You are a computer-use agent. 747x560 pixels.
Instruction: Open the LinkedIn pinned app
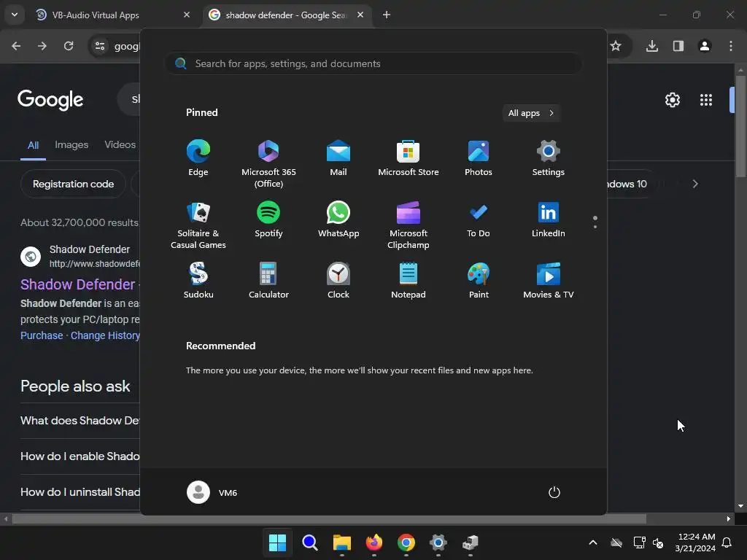click(x=549, y=219)
